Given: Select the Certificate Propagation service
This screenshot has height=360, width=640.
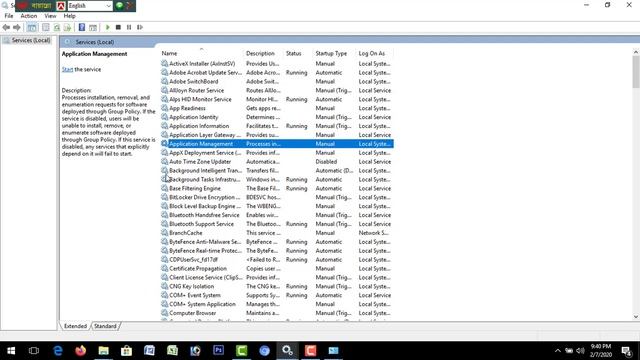Looking at the screenshot, I should click(277, 269).
